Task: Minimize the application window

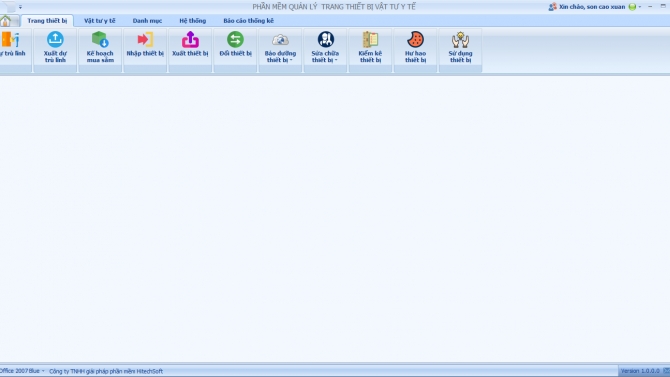Action: pyautogui.click(x=650, y=7)
